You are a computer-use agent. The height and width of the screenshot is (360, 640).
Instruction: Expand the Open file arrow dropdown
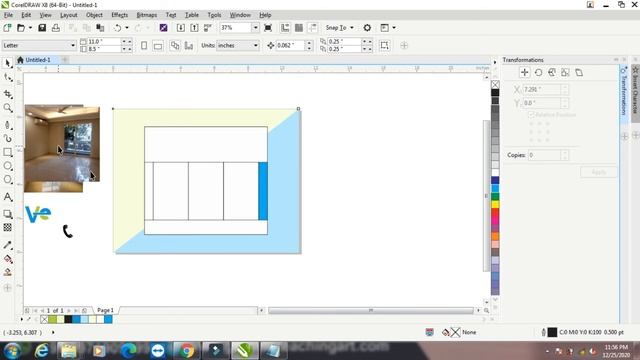coord(30,28)
